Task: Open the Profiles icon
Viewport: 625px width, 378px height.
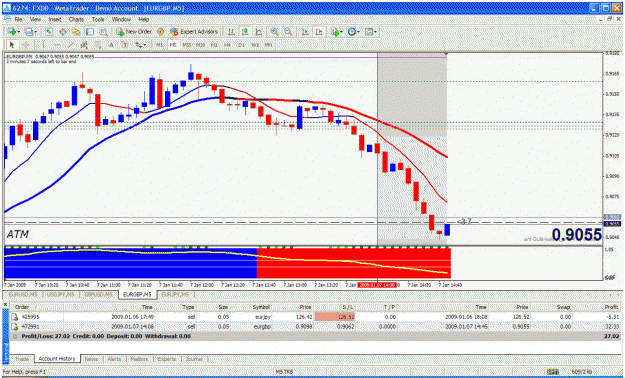Action: (28, 32)
